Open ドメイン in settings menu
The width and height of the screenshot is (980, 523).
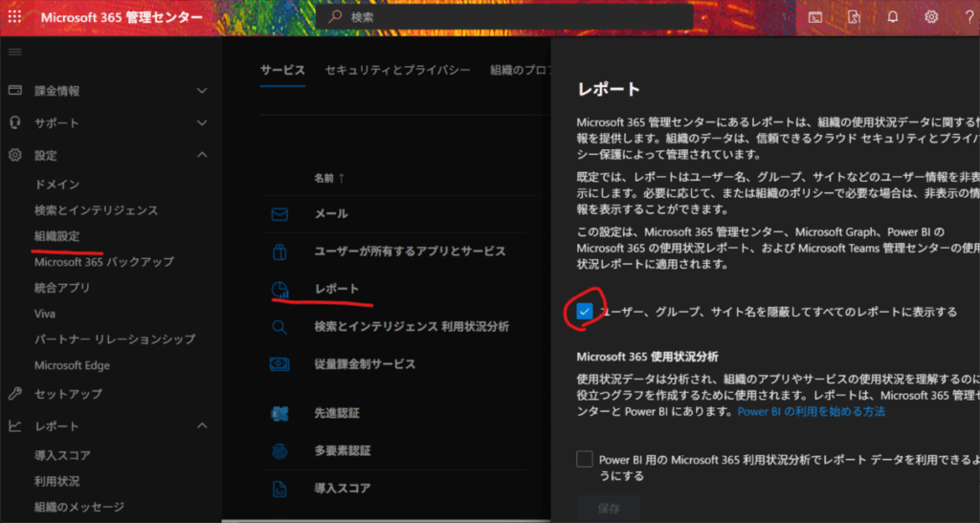coord(56,185)
